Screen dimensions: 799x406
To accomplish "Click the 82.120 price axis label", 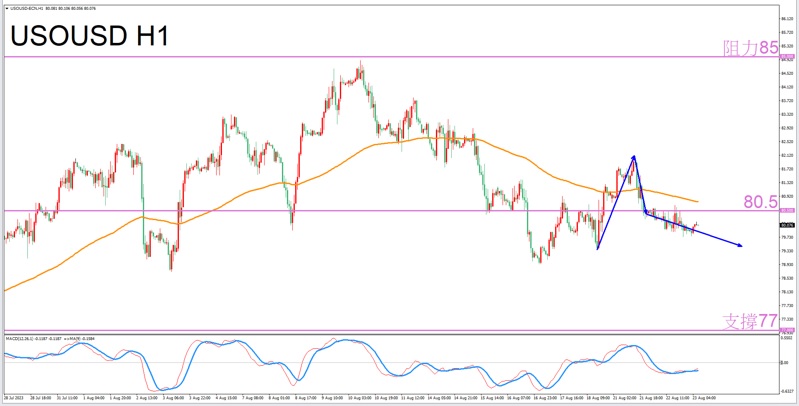I will (787, 155).
